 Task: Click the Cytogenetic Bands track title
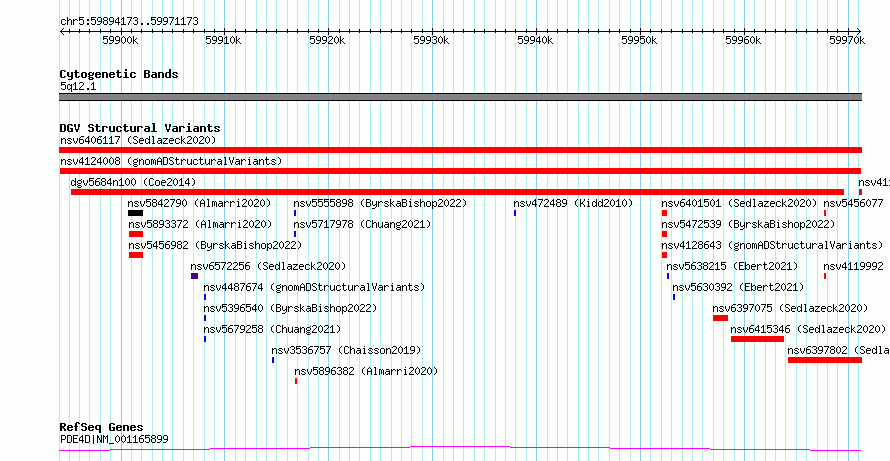click(x=119, y=74)
